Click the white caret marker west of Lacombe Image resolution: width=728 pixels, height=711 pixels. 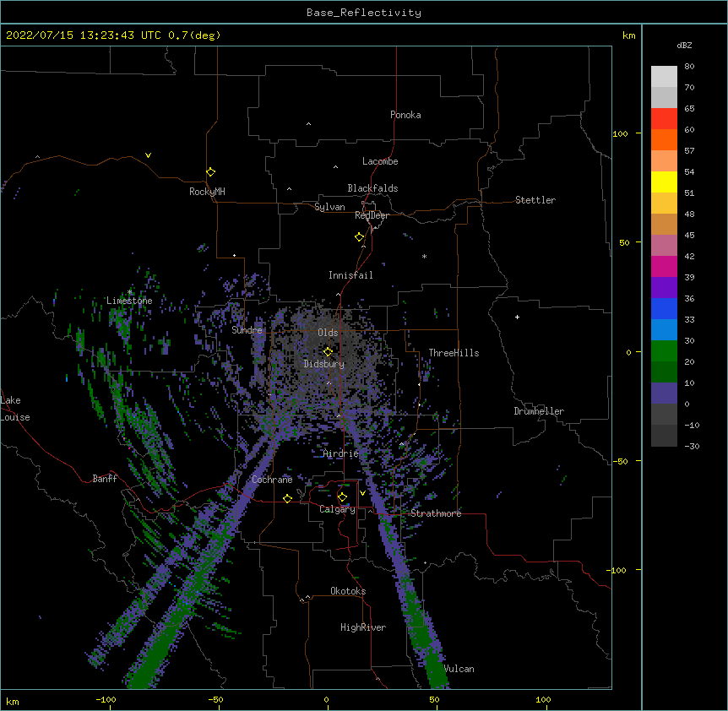pos(335,167)
